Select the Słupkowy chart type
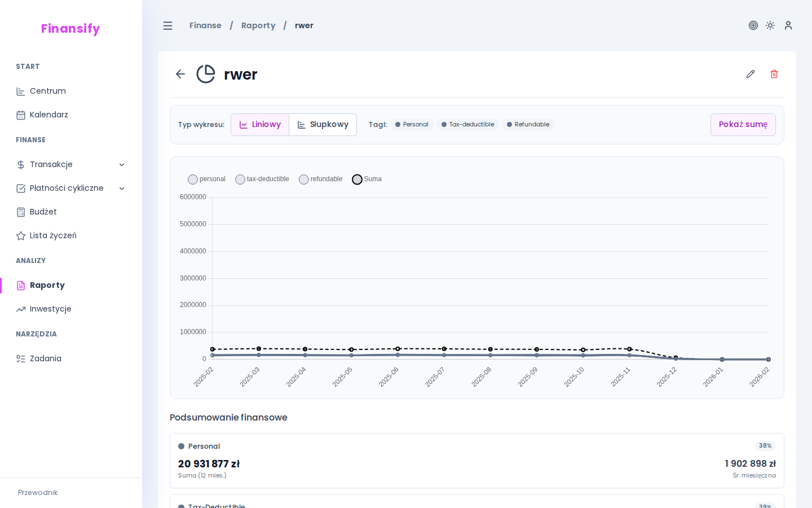Viewport: 812px width, 508px height. pos(323,125)
